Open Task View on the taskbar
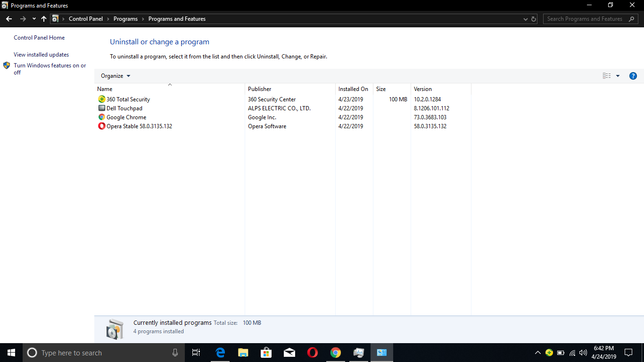Screen dimensions: 644x362 click(196, 353)
